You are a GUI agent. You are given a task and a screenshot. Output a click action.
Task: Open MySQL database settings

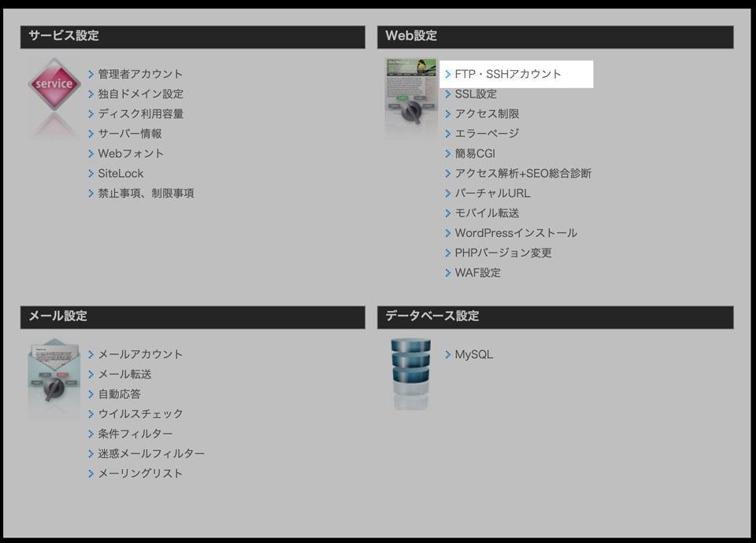473,354
